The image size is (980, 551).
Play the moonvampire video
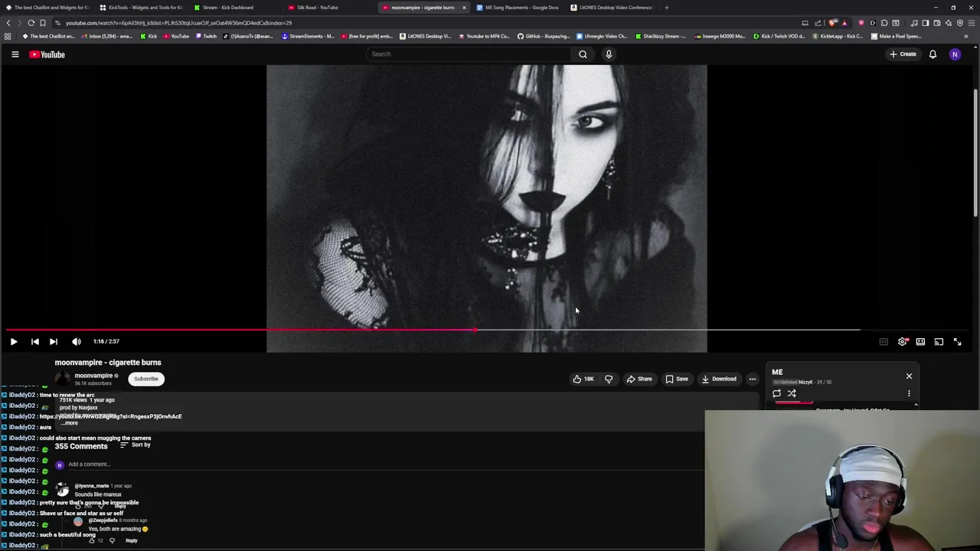14,341
